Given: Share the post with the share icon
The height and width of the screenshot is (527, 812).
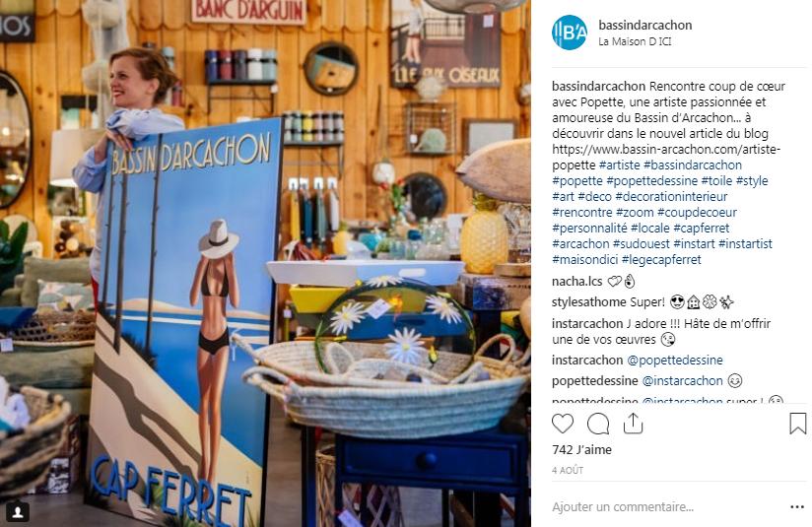Looking at the screenshot, I should click(633, 424).
